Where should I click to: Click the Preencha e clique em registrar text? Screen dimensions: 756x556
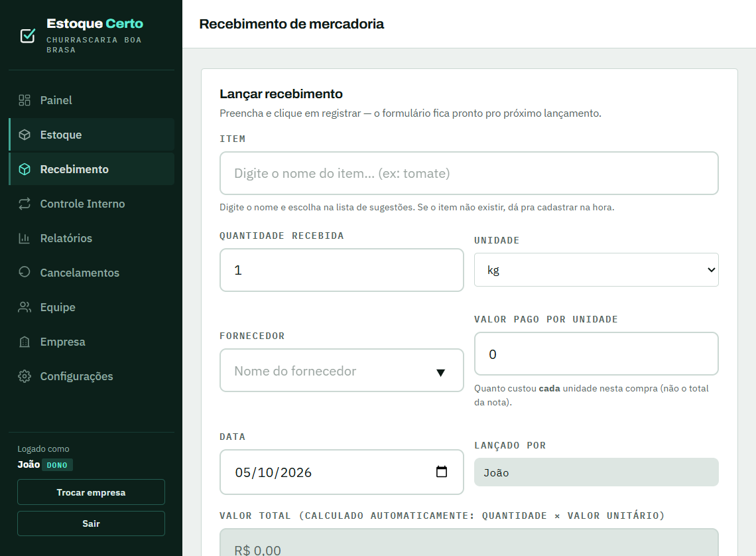coord(410,113)
